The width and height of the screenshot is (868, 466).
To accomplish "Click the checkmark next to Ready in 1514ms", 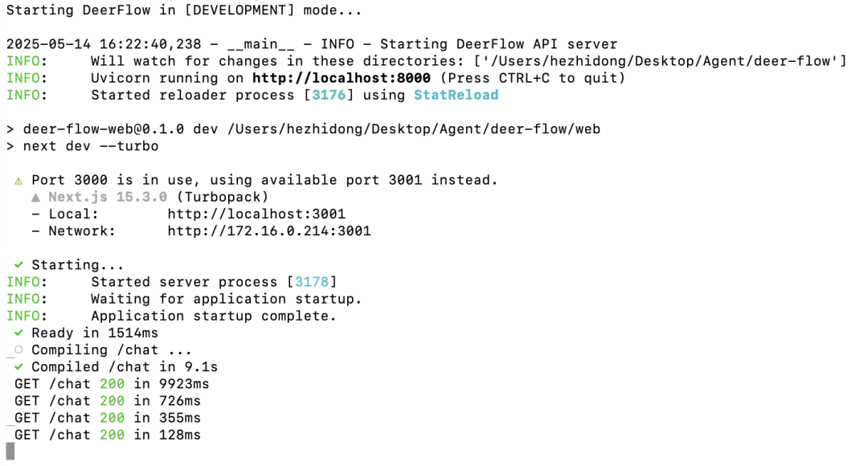I will coord(18,333).
